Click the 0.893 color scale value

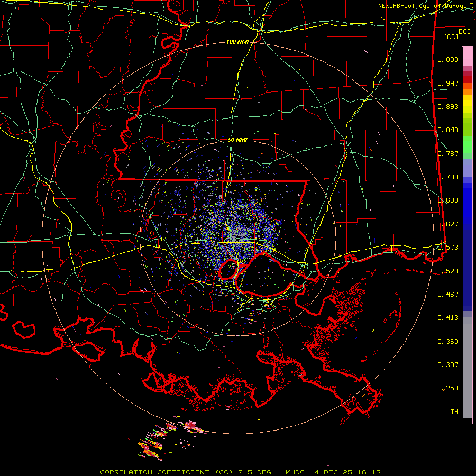point(448,106)
